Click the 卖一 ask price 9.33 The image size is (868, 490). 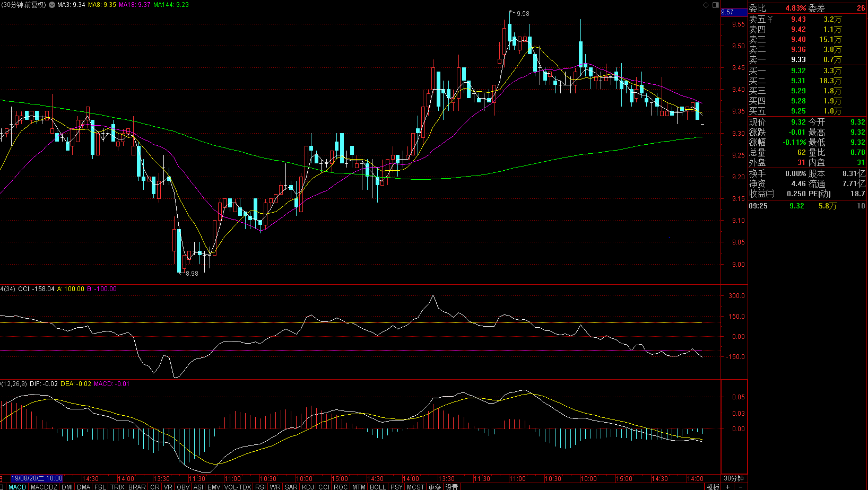798,59
